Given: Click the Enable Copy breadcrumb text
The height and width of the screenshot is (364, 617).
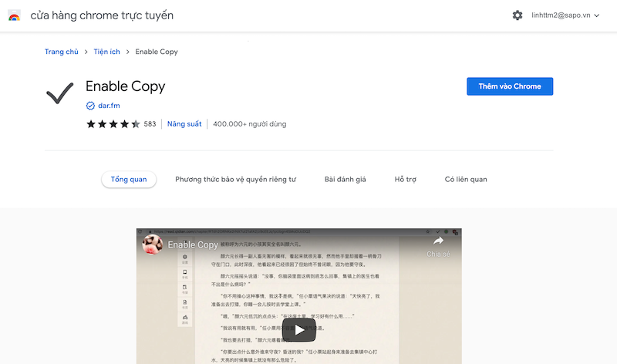Looking at the screenshot, I should point(157,52).
